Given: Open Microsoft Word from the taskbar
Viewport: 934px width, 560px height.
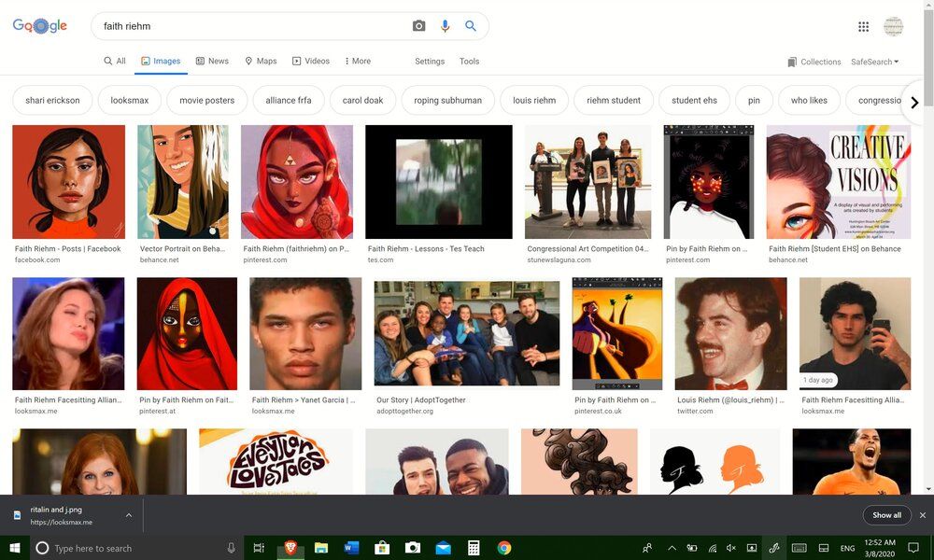Looking at the screenshot, I should tap(351, 548).
